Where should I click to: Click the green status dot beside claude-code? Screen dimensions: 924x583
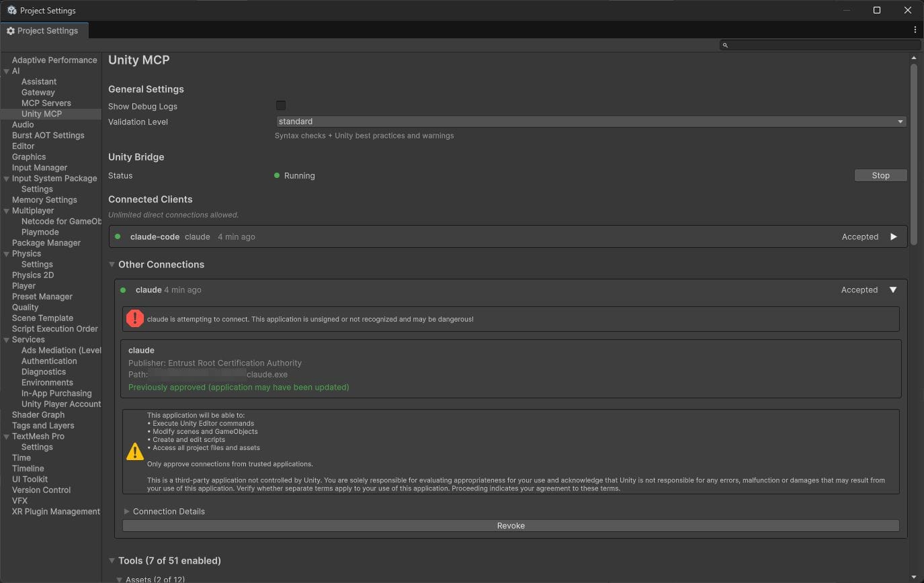coord(118,236)
